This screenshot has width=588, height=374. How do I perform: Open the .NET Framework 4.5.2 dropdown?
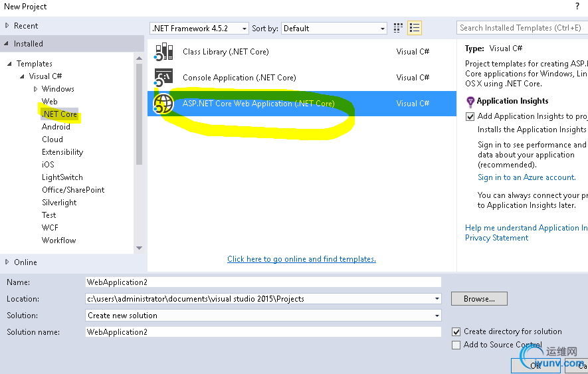pos(199,29)
